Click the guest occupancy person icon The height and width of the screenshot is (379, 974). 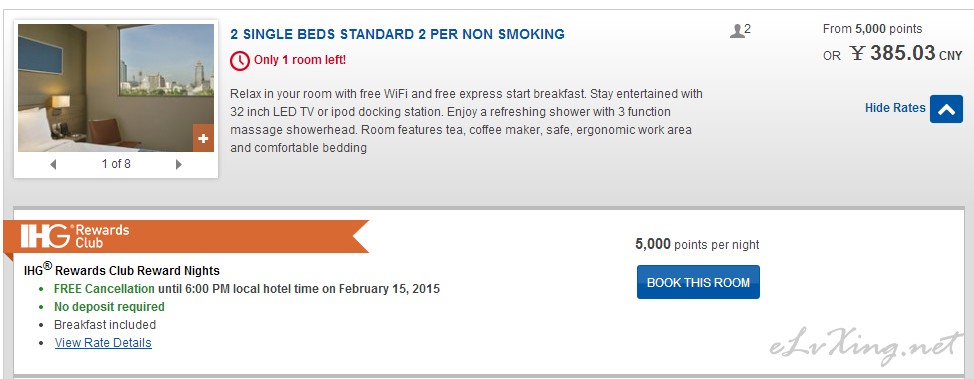tap(737, 30)
